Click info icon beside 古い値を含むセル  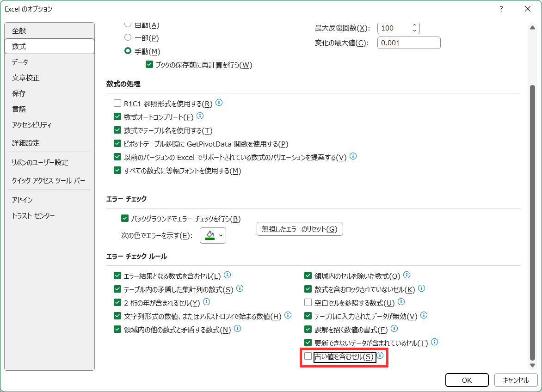point(380,355)
